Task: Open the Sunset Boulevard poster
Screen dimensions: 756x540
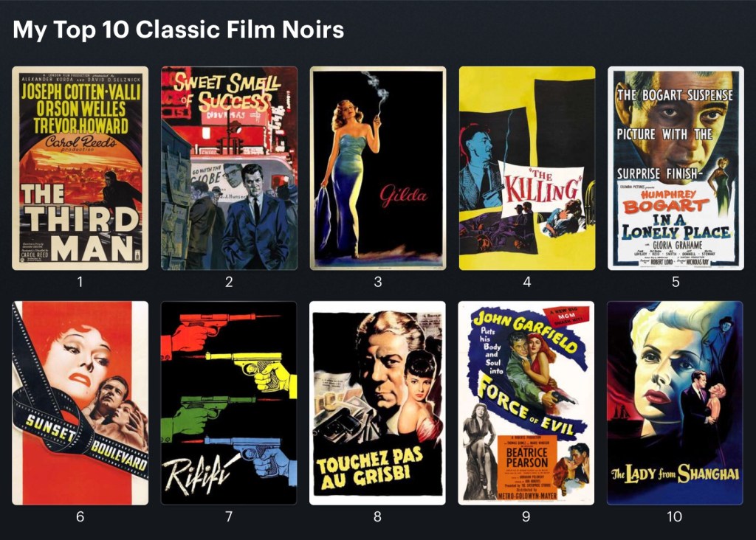Action: click(x=80, y=404)
